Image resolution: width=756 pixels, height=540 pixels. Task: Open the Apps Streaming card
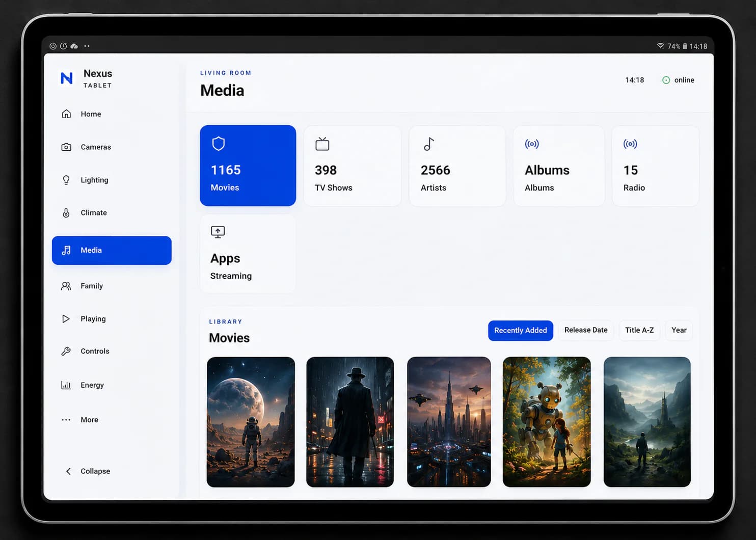point(248,254)
